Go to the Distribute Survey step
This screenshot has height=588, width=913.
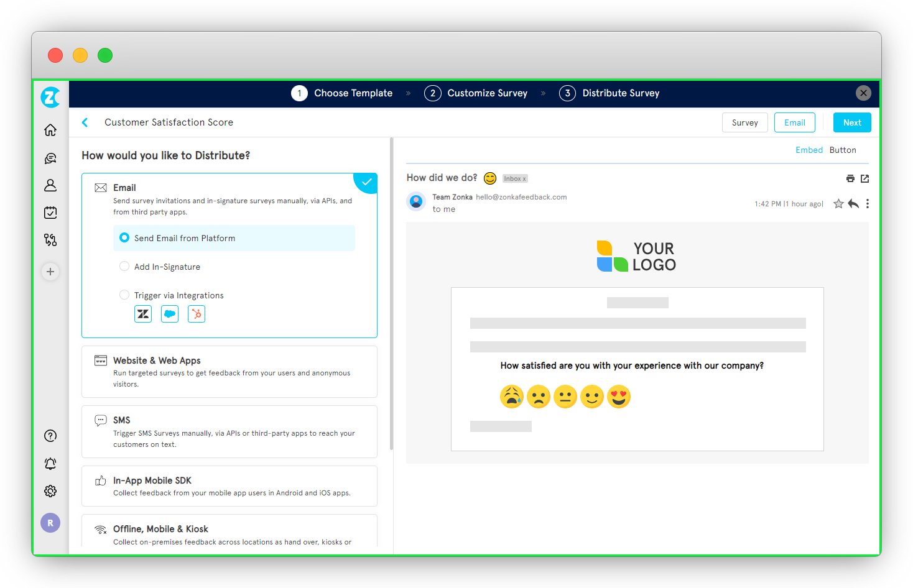[609, 93]
